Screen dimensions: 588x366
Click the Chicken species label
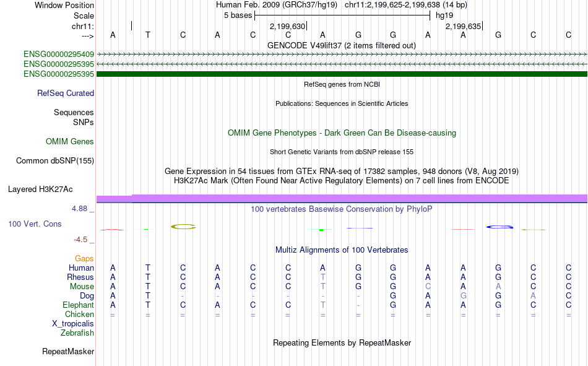[x=79, y=314]
